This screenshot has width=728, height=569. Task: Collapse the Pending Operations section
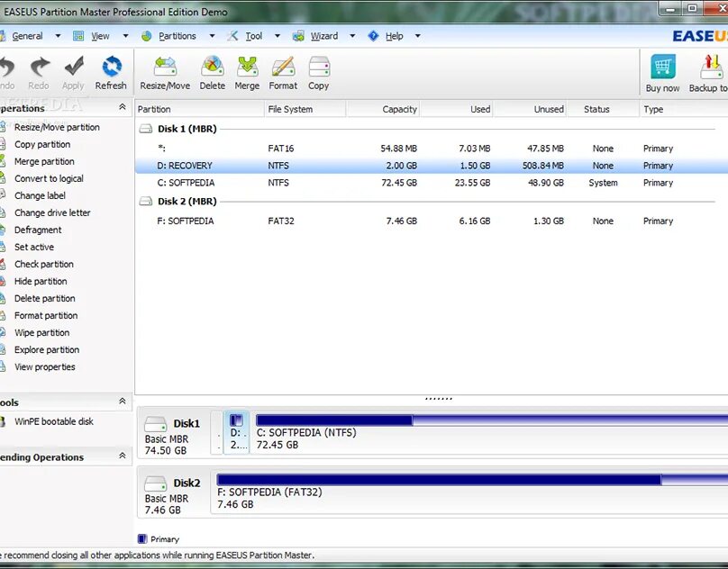[123, 456]
